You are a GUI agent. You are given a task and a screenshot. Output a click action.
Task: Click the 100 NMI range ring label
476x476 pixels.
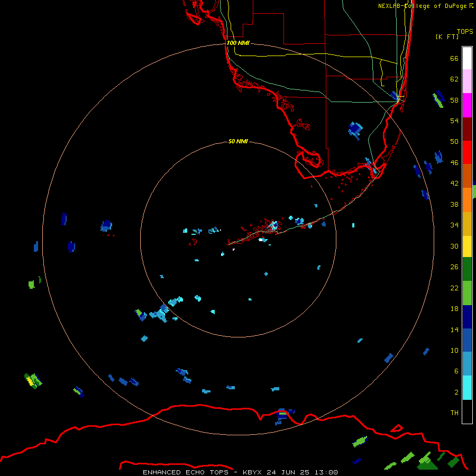[238, 43]
